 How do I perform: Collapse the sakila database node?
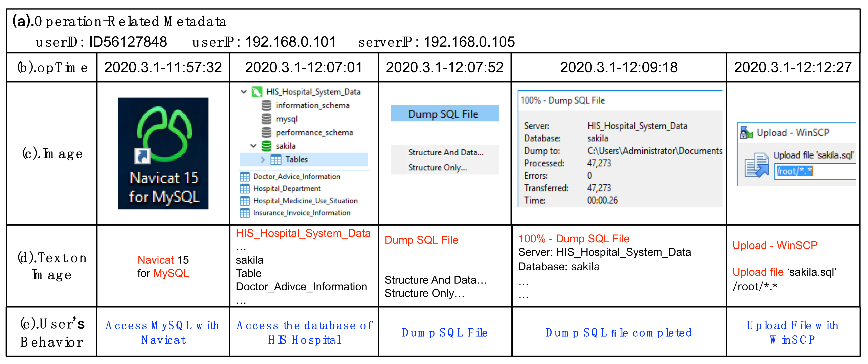pyautogui.click(x=253, y=146)
